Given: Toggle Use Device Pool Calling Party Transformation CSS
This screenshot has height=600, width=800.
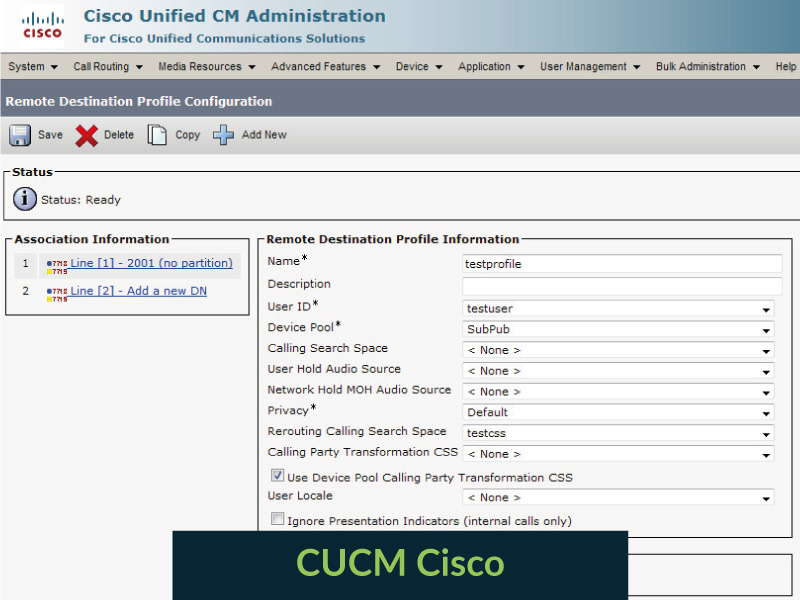Looking at the screenshot, I should [277, 476].
